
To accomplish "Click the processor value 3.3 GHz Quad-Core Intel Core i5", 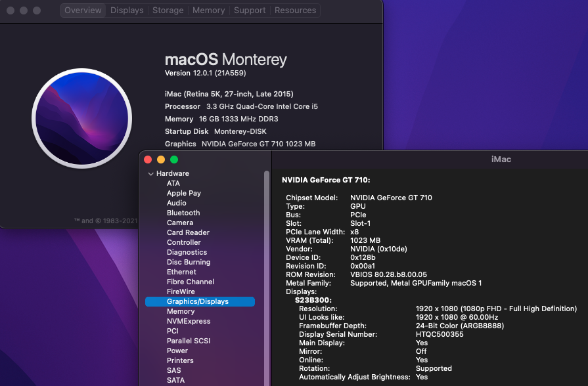I will click(262, 106).
